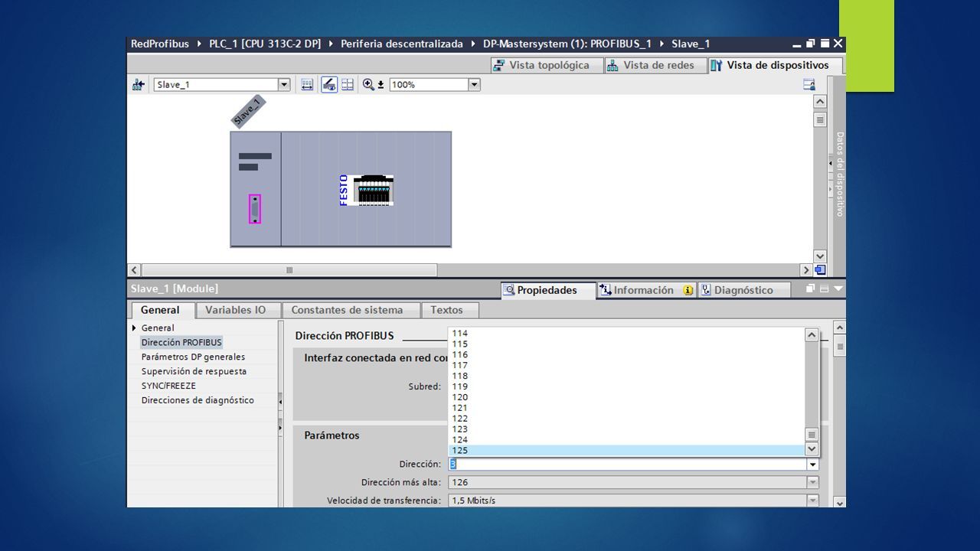This screenshot has width=980, height=551.
Task: Click address list scroll up arrow
Action: [812, 334]
